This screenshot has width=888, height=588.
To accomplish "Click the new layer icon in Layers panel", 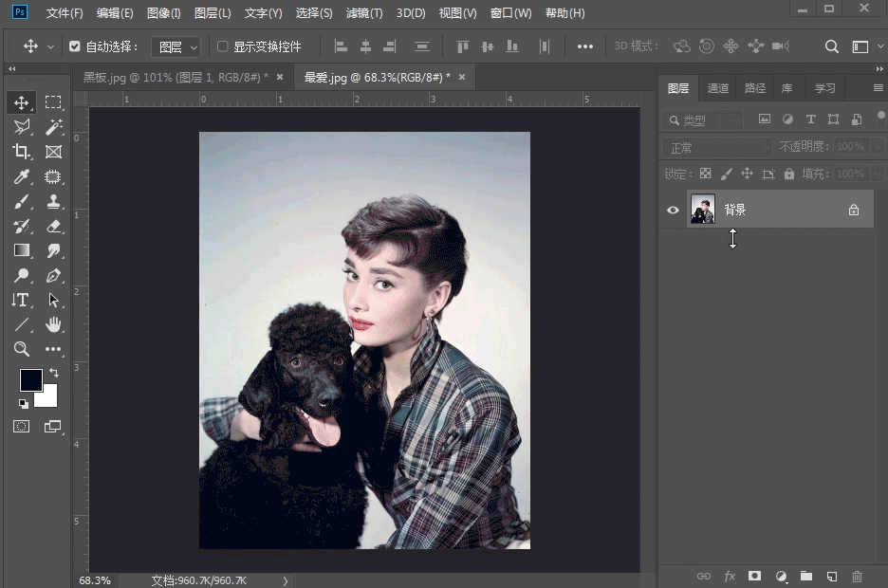I will click(x=831, y=576).
